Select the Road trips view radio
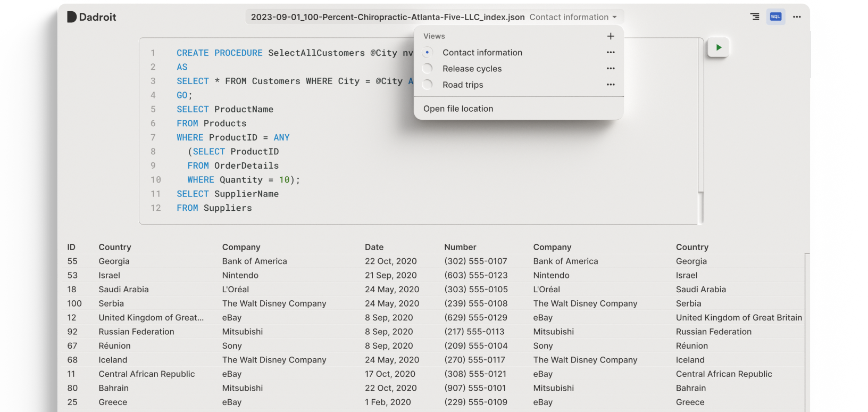The image size is (868, 412). point(428,85)
